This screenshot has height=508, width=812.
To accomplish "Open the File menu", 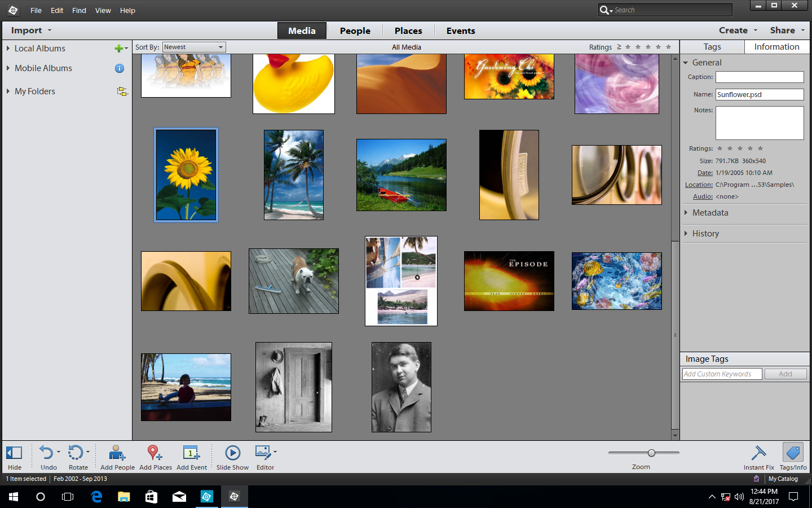I will click(x=36, y=10).
